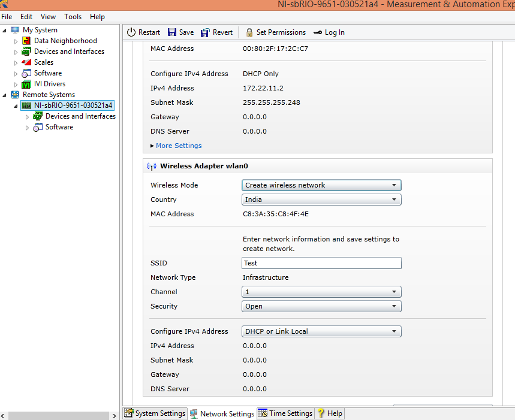This screenshot has height=420, width=515.
Task: Click the Set Permissions padlock icon
Action: click(x=249, y=32)
